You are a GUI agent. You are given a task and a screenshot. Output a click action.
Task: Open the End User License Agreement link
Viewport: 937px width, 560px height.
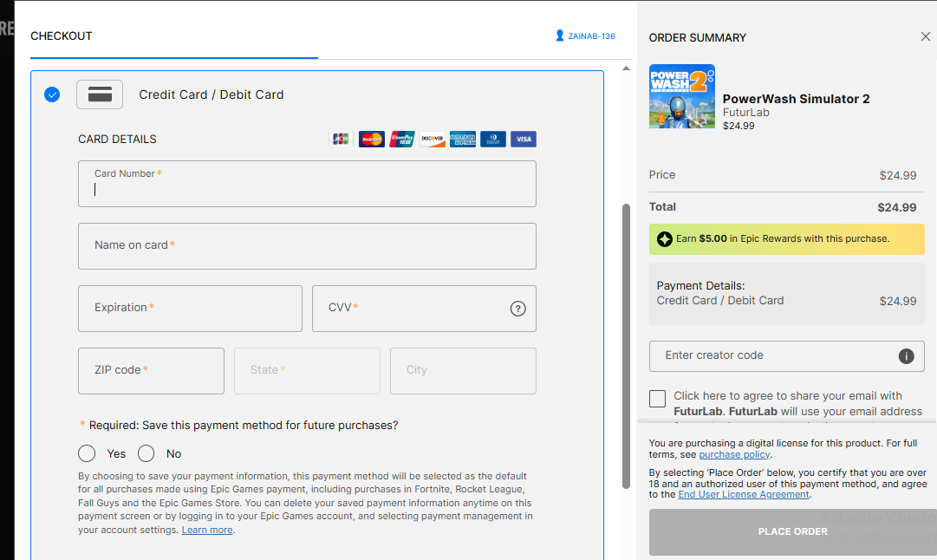tap(744, 494)
